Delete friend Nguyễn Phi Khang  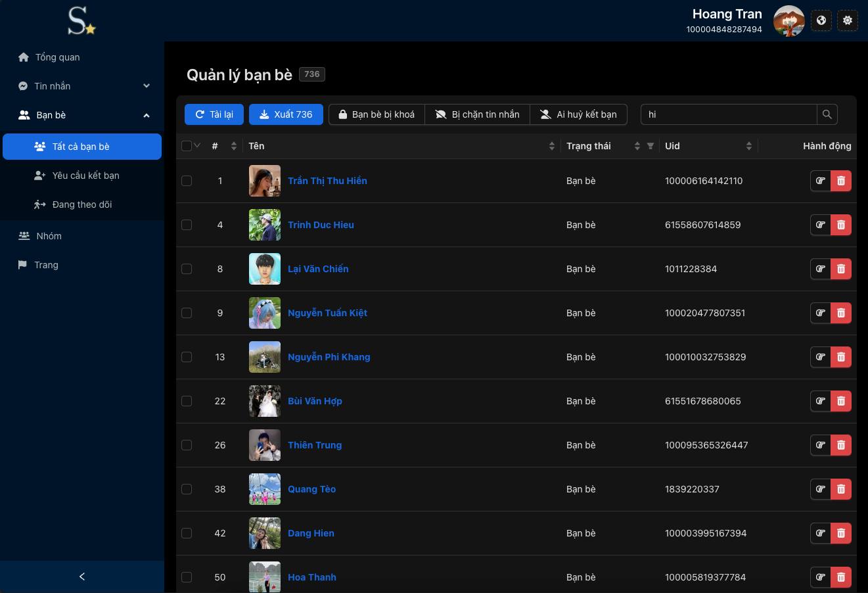pos(841,357)
